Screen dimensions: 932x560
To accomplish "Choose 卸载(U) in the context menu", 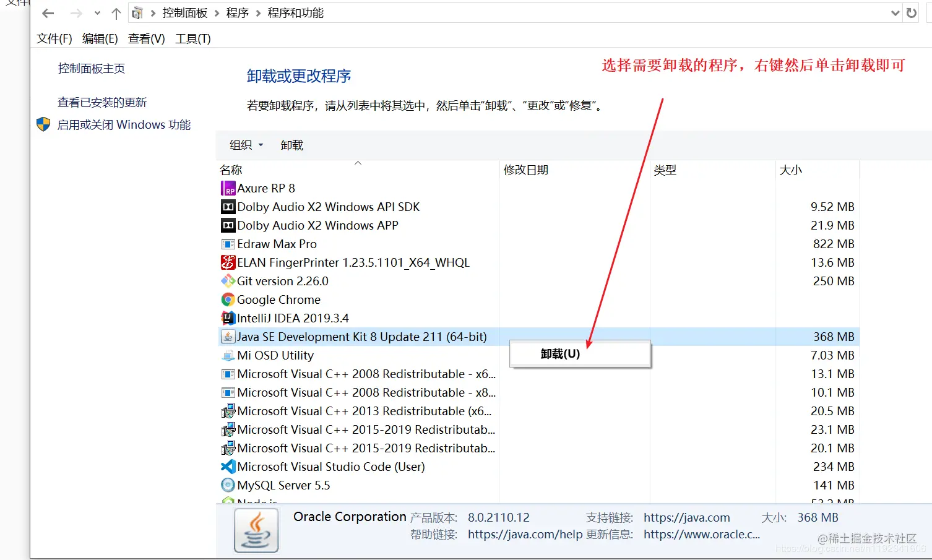I will pyautogui.click(x=580, y=354).
